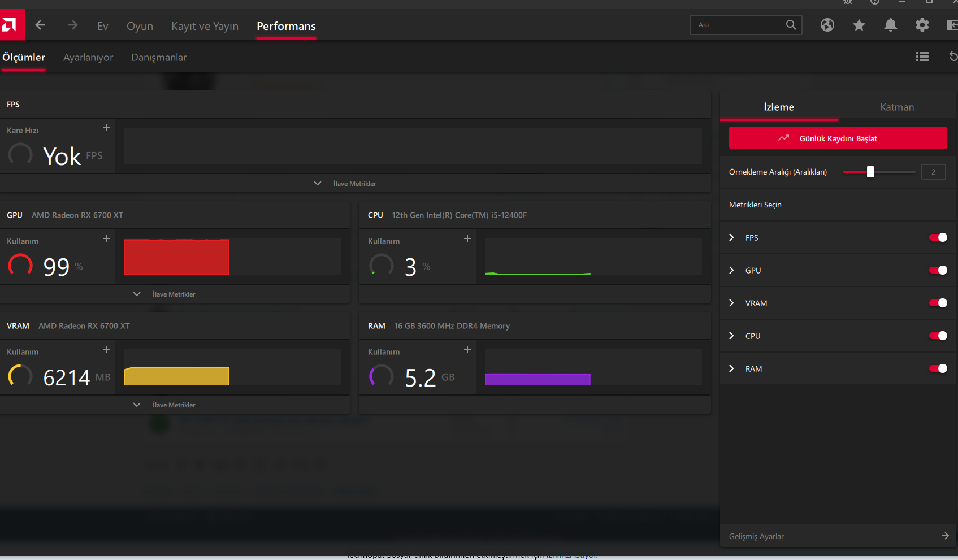Click the plus icon on GPU Kullanım card

coord(106,238)
